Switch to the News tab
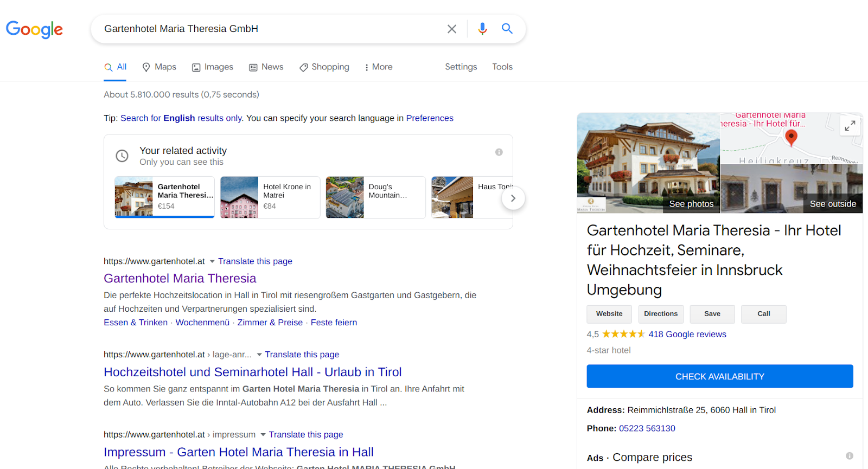868x469 pixels. click(266, 67)
